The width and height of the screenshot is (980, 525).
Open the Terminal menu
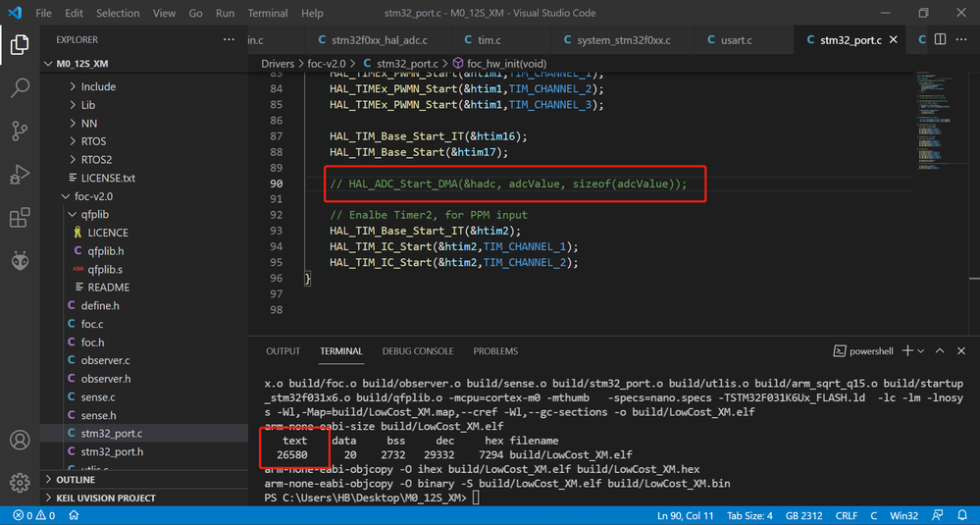pos(268,13)
